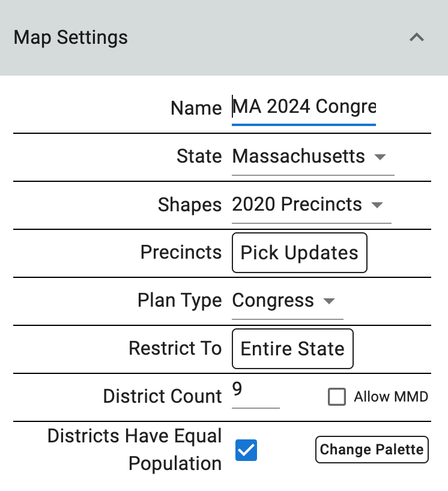Open the Change Palette dialog

[x=371, y=449]
